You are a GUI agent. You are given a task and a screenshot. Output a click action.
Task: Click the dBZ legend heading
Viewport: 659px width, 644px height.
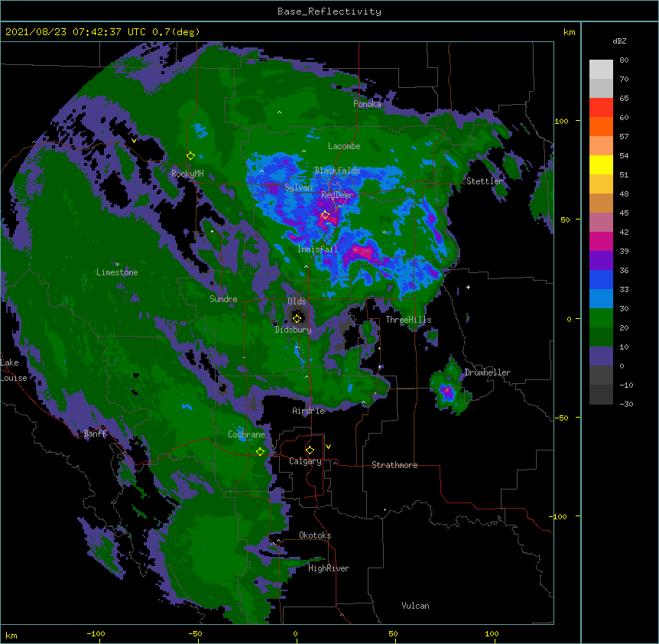(619, 41)
